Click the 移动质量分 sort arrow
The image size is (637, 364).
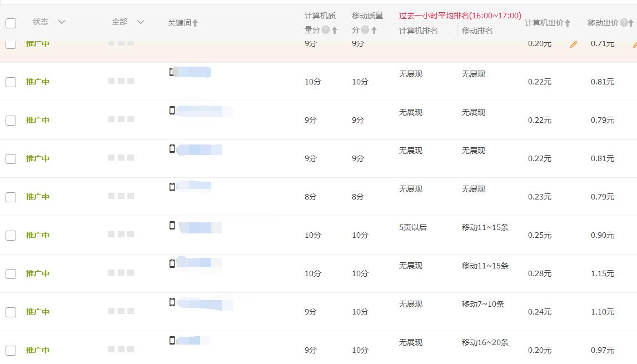[374, 31]
